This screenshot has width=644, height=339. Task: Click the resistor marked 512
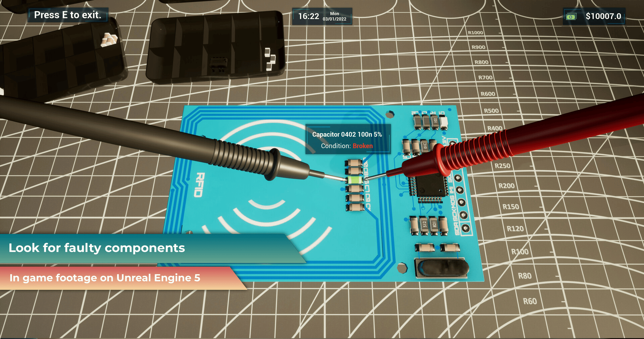coord(425,224)
